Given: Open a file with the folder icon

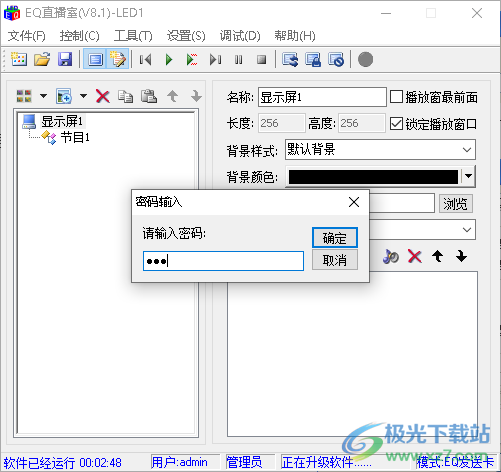Looking at the screenshot, I should (42, 60).
